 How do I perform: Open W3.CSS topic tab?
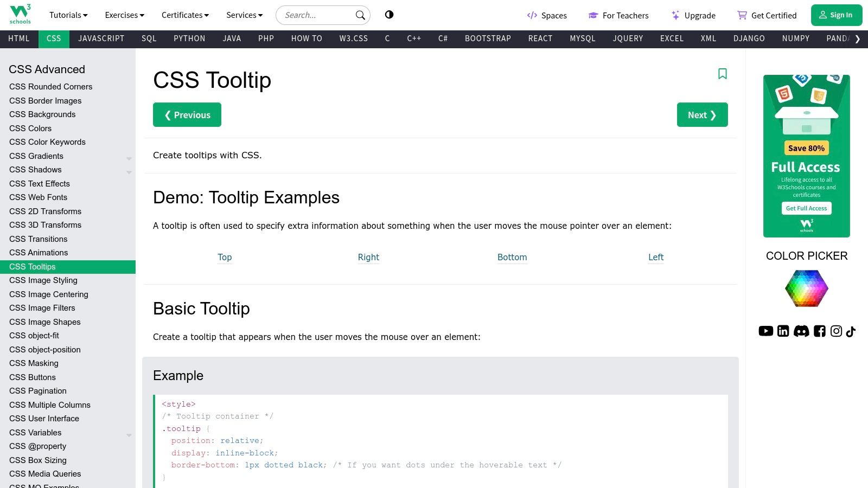coord(354,38)
